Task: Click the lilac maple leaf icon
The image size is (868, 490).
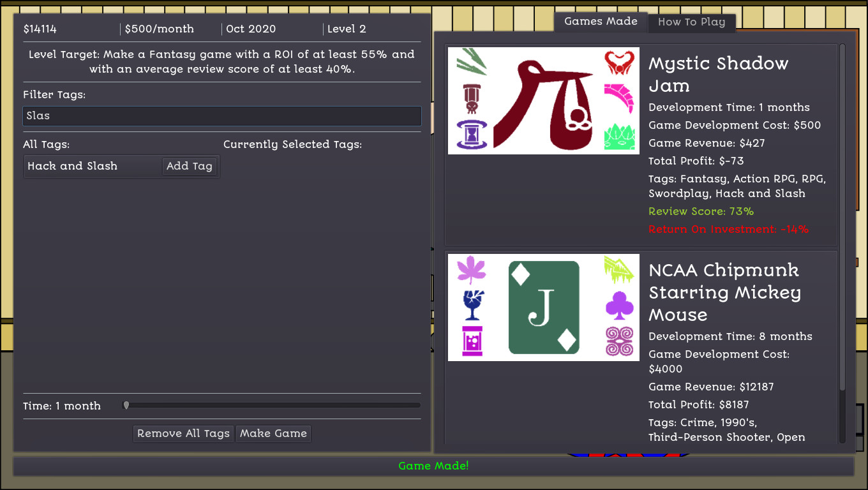Action: [472, 269]
